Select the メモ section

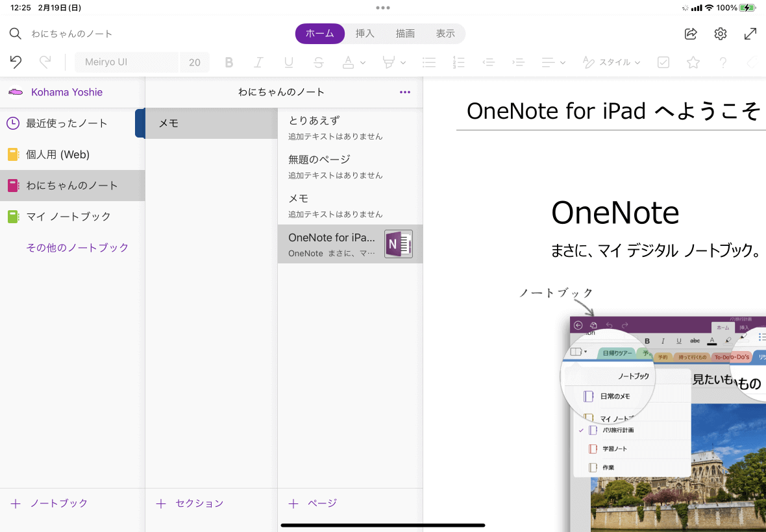212,123
